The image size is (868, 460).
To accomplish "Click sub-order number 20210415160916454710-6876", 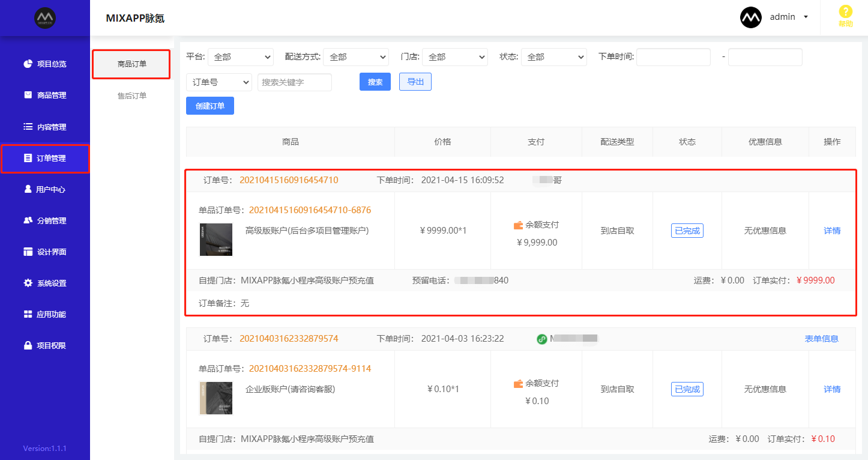I will [310, 210].
